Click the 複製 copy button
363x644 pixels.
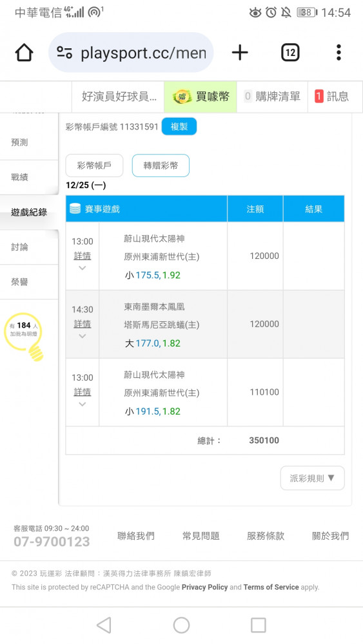point(179,126)
